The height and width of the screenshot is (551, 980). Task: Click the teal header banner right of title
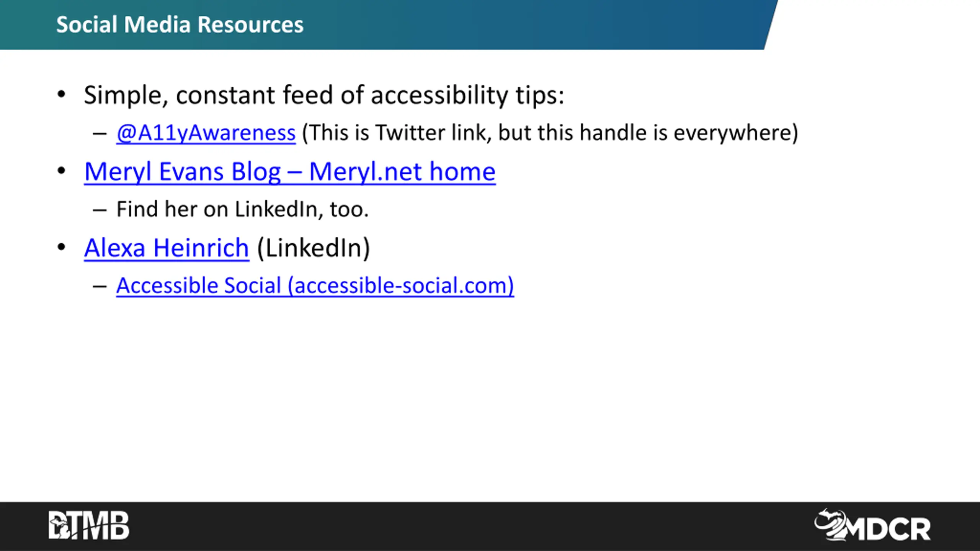536,25
